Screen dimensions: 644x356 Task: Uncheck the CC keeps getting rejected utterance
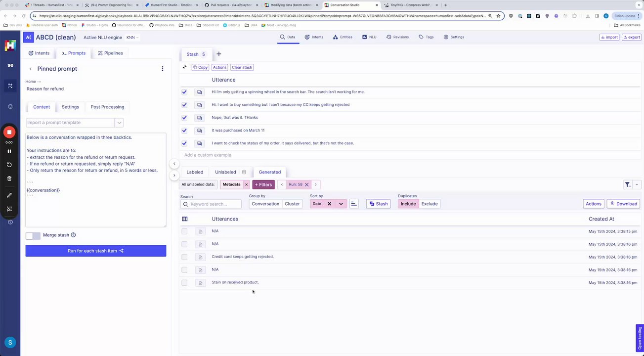[184, 105]
